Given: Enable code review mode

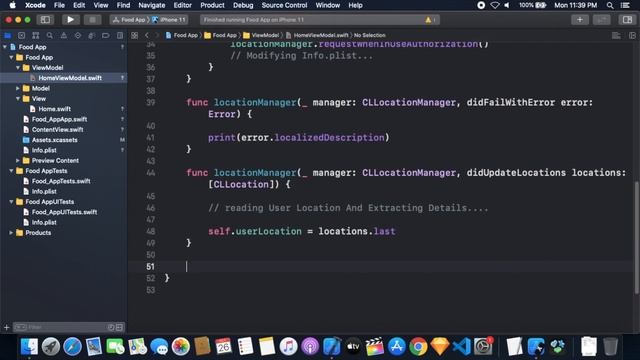Looking at the screenshot, I should pos(602,20).
